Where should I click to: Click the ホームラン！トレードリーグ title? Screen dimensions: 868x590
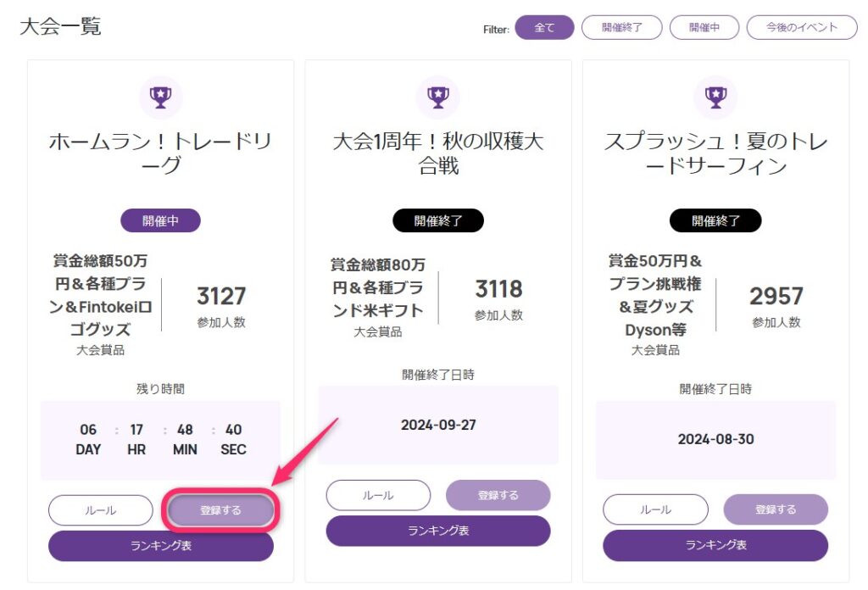pyautogui.click(x=160, y=153)
